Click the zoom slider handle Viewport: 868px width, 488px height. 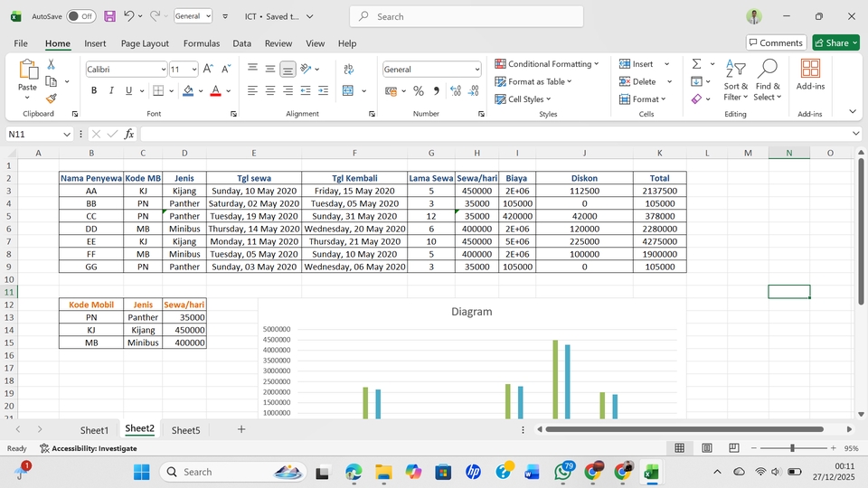click(x=792, y=448)
